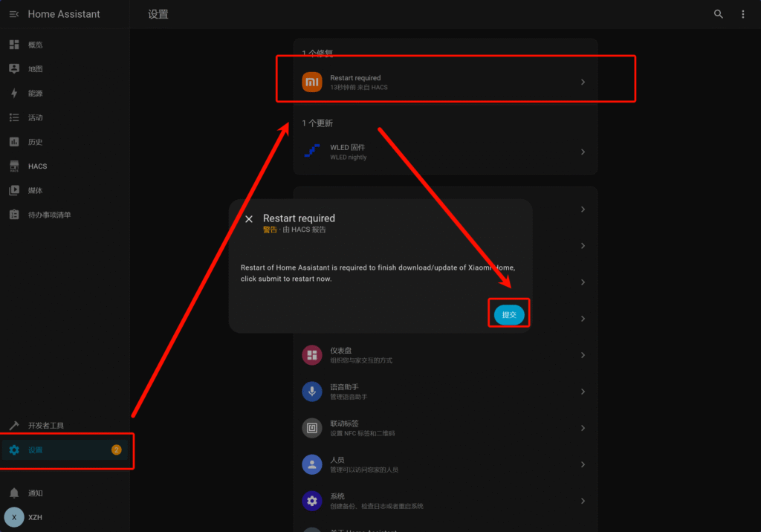Open the three-dot overflow menu
This screenshot has width=761, height=532.
[742, 14]
